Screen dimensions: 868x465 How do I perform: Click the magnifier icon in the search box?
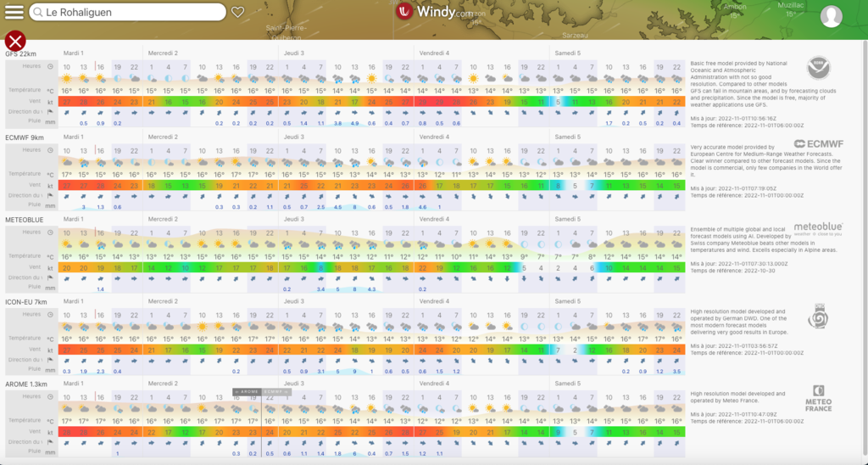pos(37,12)
